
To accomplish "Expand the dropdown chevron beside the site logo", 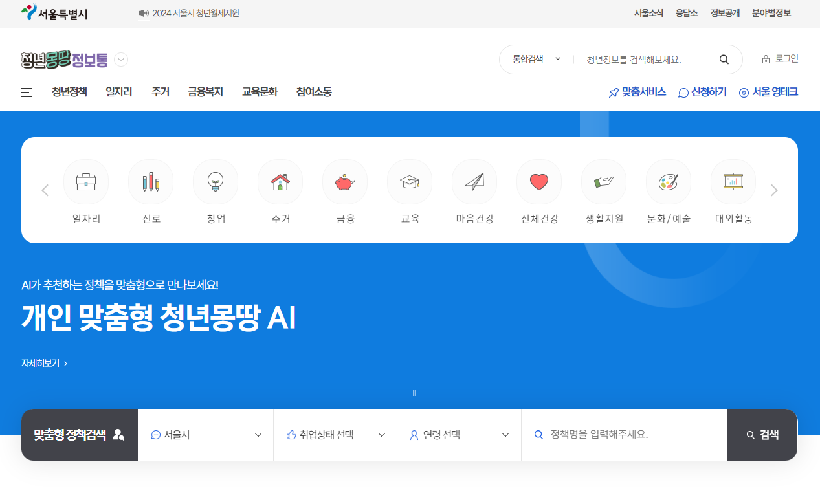I will click(x=121, y=60).
